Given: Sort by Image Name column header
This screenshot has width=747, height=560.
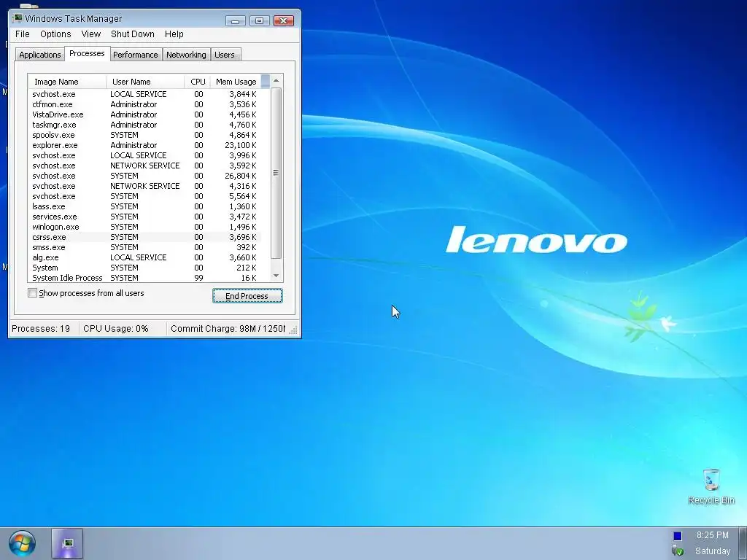Looking at the screenshot, I should coord(67,82).
